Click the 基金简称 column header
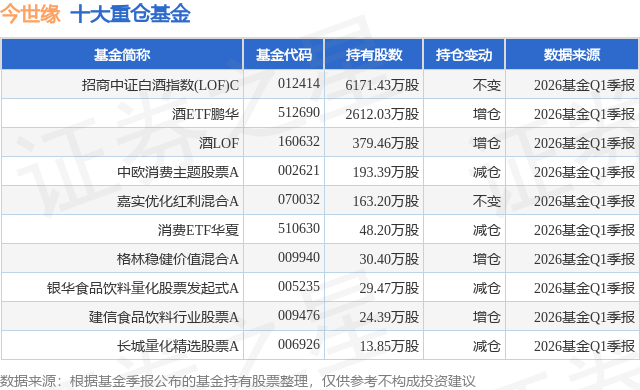The width and height of the screenshot is (640, 390). click(122, 55)
